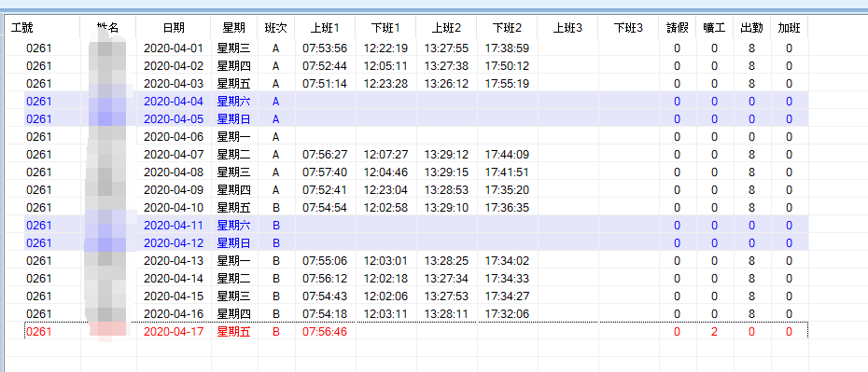Click the 曠工 value 2 in red row
868x372 pixels.
715,332
